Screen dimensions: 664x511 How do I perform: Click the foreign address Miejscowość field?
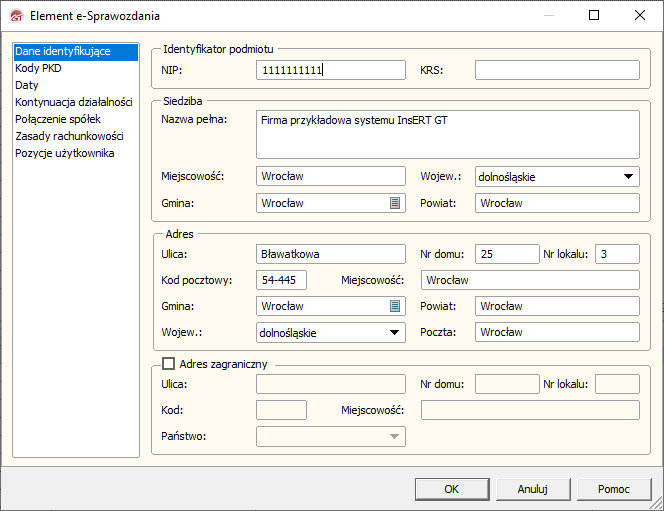[x=530, y=410]
